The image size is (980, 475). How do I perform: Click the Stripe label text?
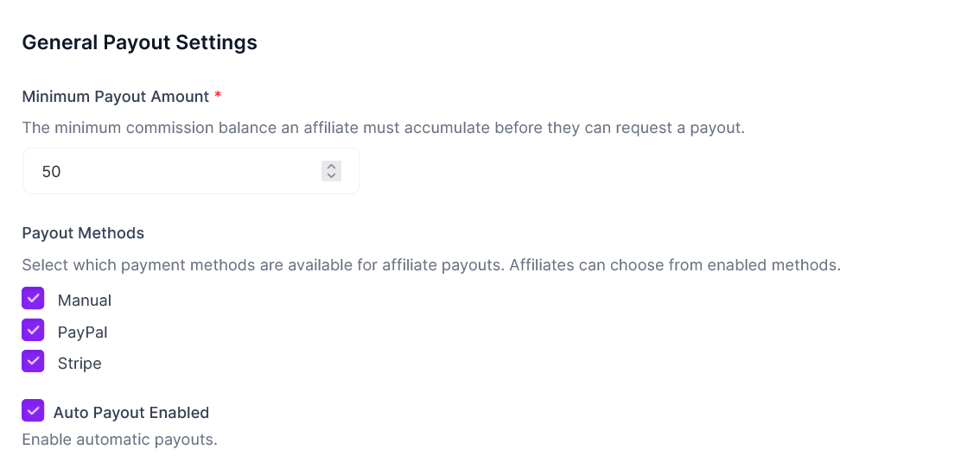pyautogui.click(x=80, y=364)
